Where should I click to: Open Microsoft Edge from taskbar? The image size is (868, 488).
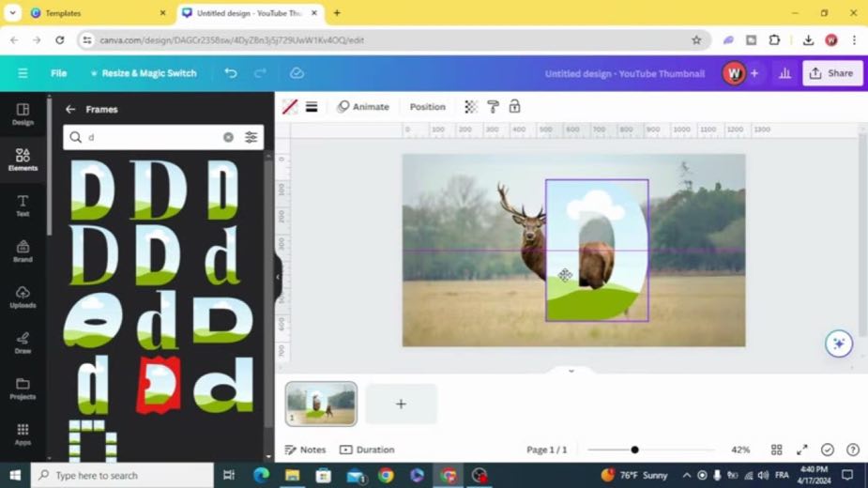pyautogui.click(x=261, y=475)
